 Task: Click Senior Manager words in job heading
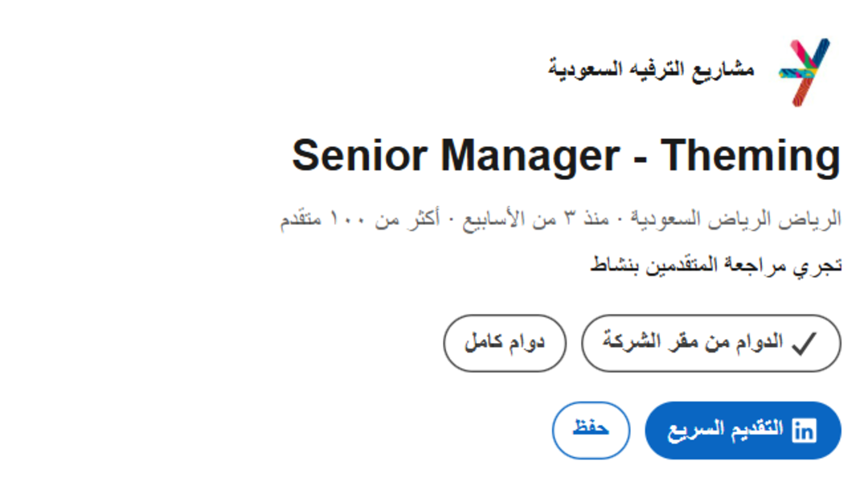[456, 156]
